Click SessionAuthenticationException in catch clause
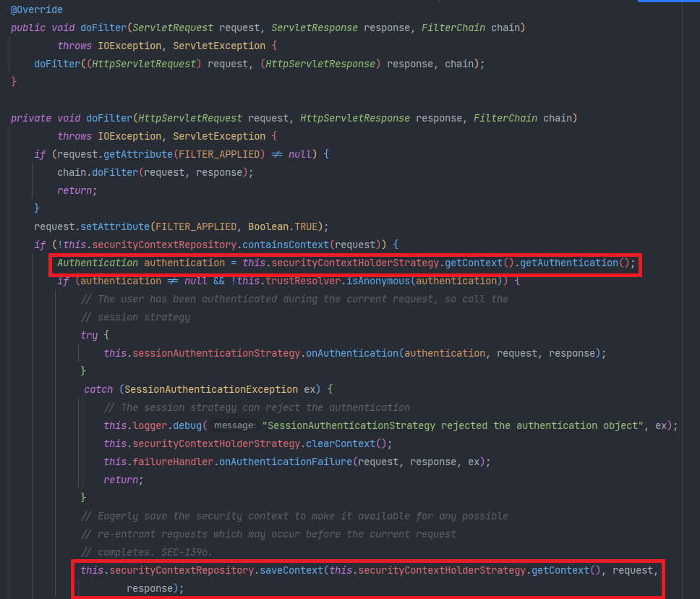The width and height of the screenshot is (700, 599). coord(211,389)
